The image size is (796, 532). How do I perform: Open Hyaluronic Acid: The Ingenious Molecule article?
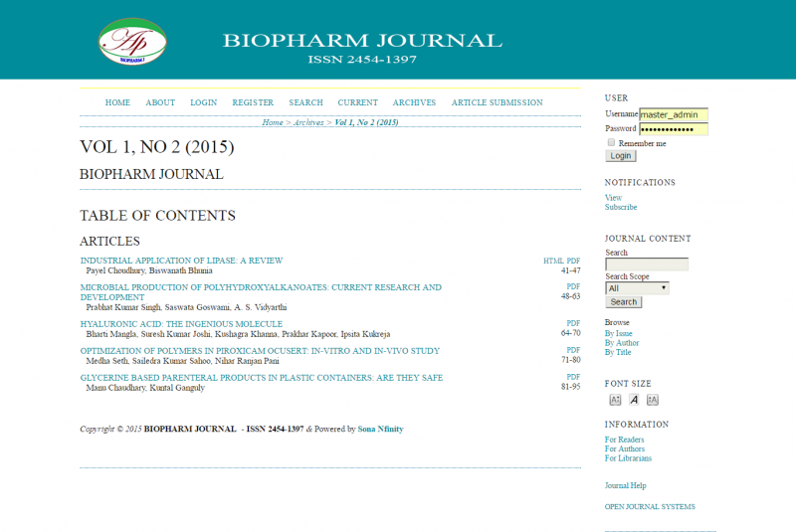click(x=181, y=323)
